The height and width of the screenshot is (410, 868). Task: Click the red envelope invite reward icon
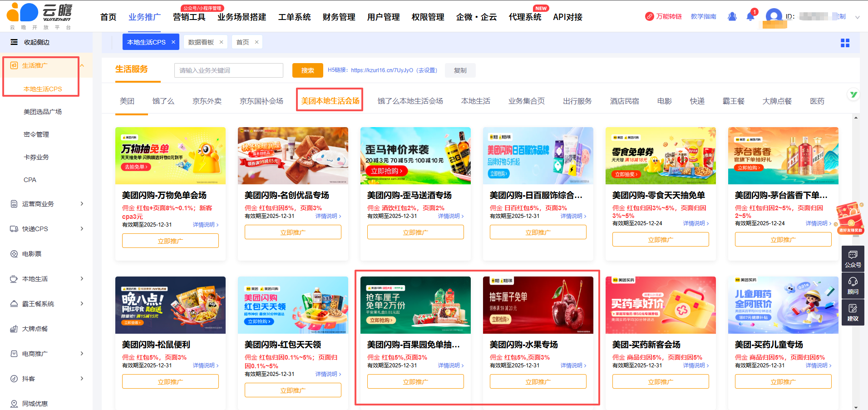(x=850, y=218)
